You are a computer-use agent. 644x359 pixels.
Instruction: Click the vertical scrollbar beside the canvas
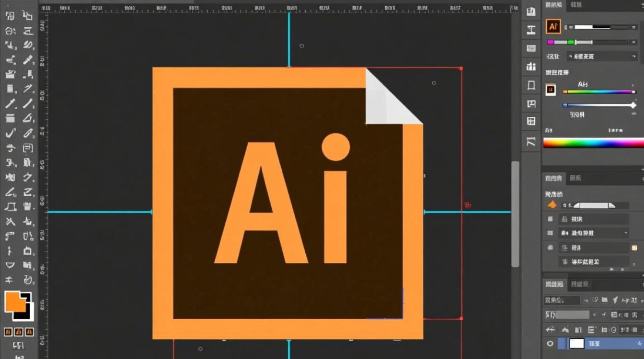click(x=515, y=213)
